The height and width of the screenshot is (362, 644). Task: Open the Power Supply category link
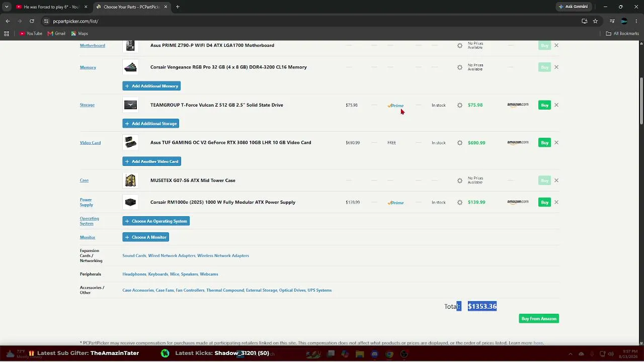point(87,202)
